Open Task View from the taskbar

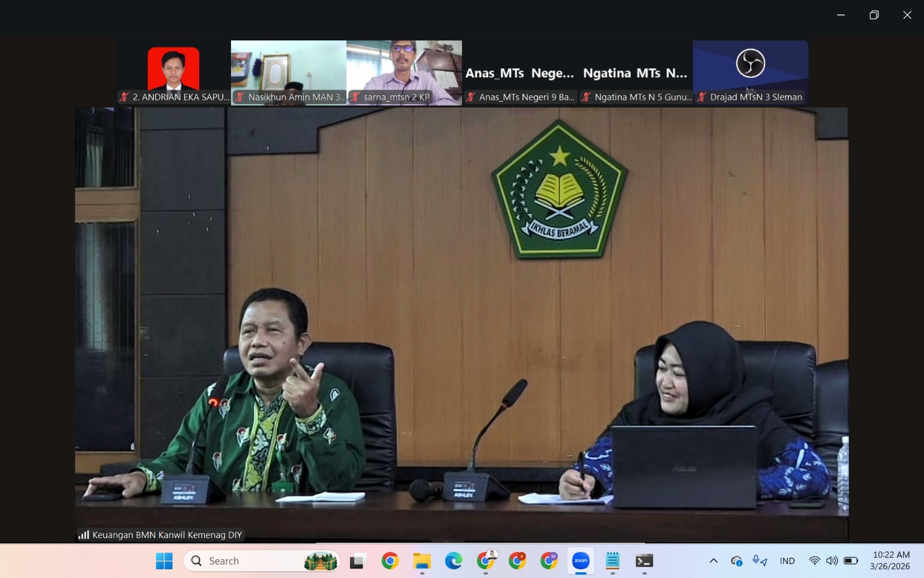(357, 561)
